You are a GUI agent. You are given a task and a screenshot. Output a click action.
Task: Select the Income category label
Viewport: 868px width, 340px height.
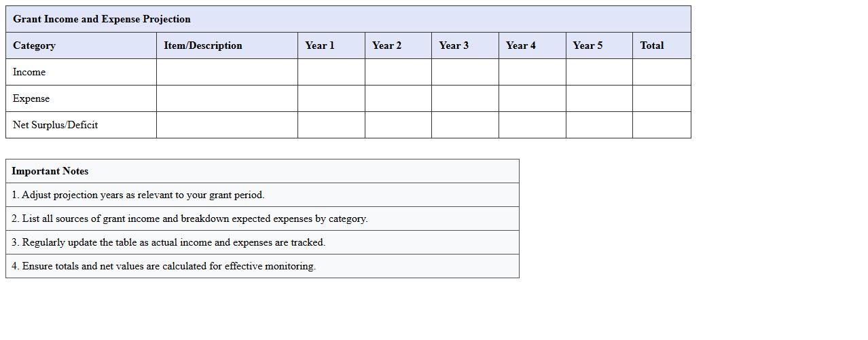(29, 72)
